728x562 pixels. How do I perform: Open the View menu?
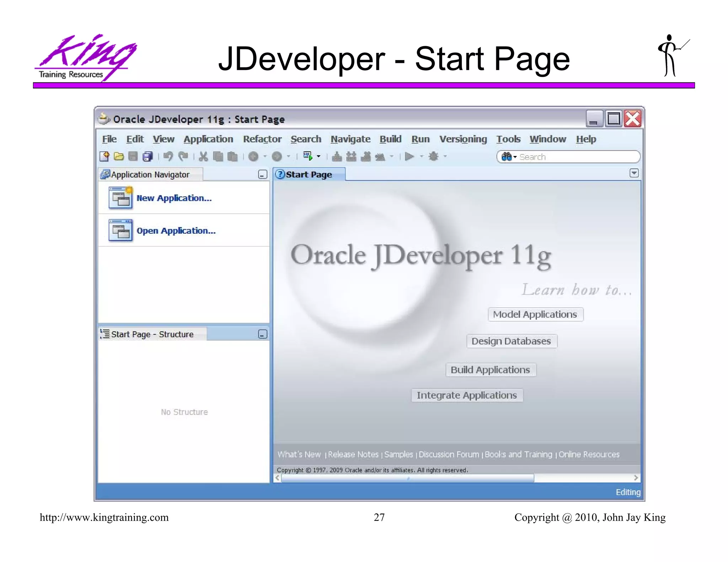pos(164,139)
